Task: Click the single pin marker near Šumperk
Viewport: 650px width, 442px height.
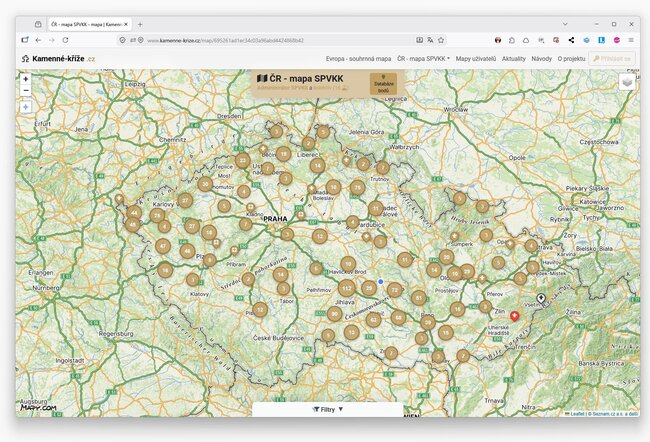Action: click(x=455, y=236)
